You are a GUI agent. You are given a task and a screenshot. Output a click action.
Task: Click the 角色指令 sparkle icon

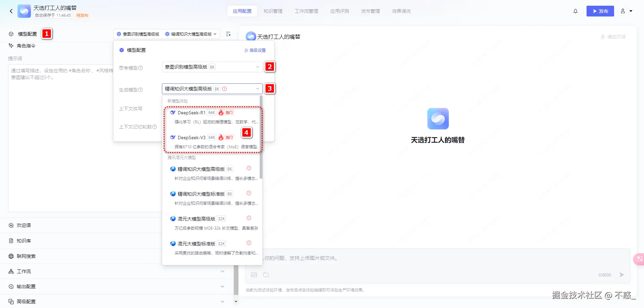click(x=11, y=46)
